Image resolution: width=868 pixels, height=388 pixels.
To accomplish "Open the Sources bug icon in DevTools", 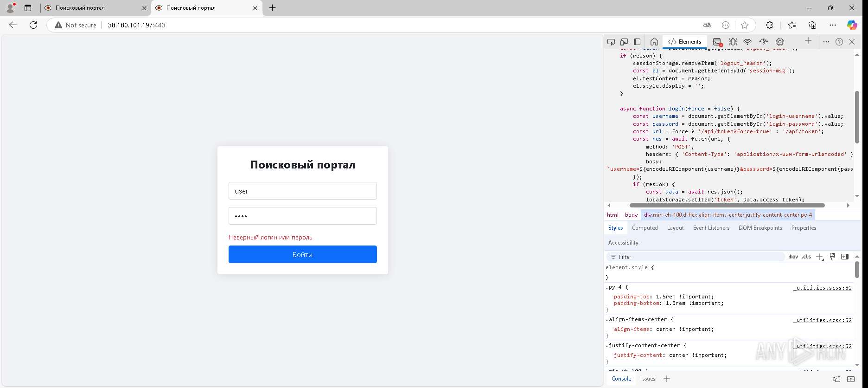I will [x=733, y=42].
